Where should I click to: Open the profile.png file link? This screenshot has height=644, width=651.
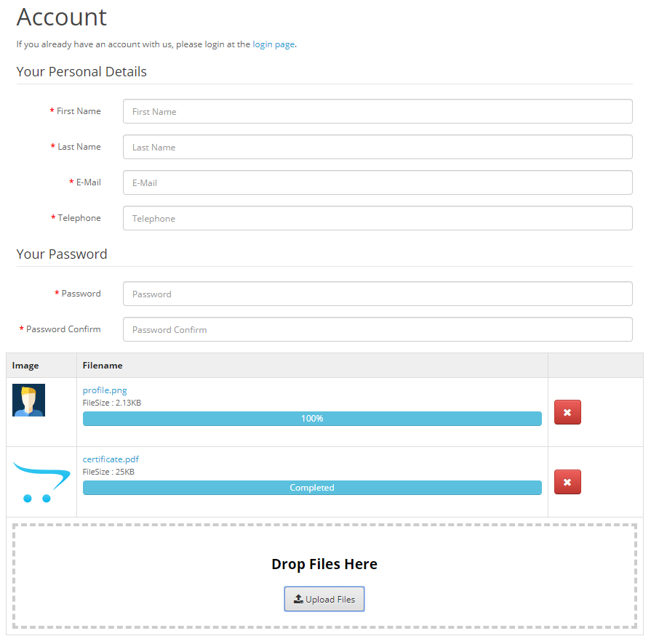tap(105, 390)
